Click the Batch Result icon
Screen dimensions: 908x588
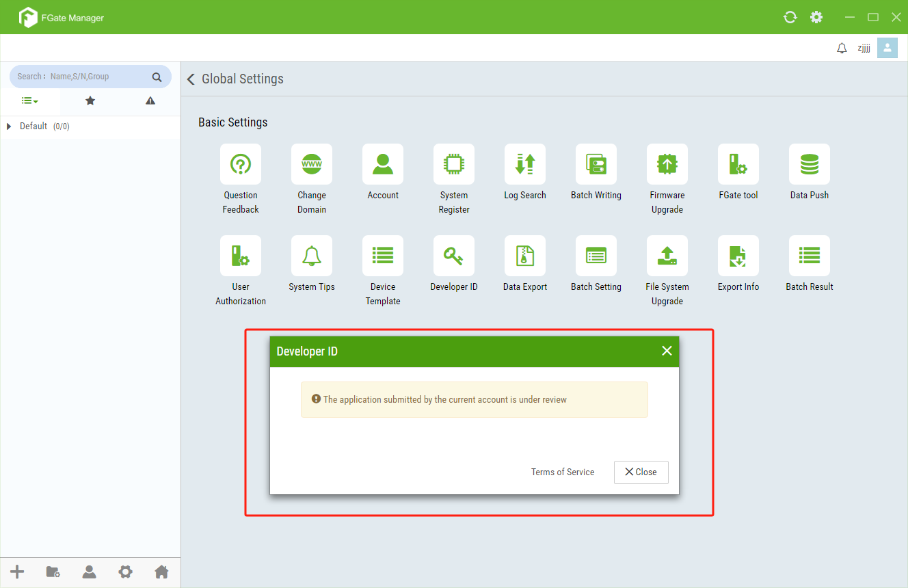pos(810,256)
